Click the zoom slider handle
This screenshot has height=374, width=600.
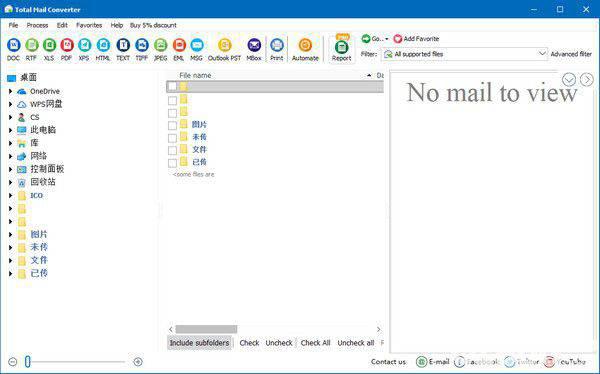[x=28, y=361]
